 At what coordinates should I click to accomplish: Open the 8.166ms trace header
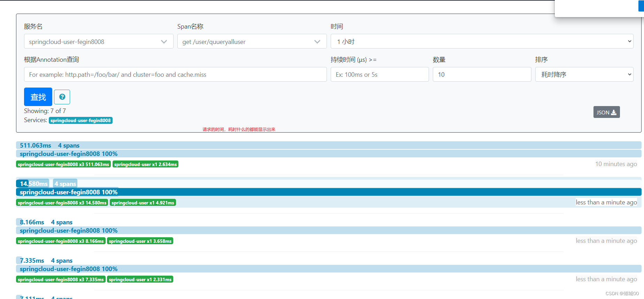click(329, 222)
